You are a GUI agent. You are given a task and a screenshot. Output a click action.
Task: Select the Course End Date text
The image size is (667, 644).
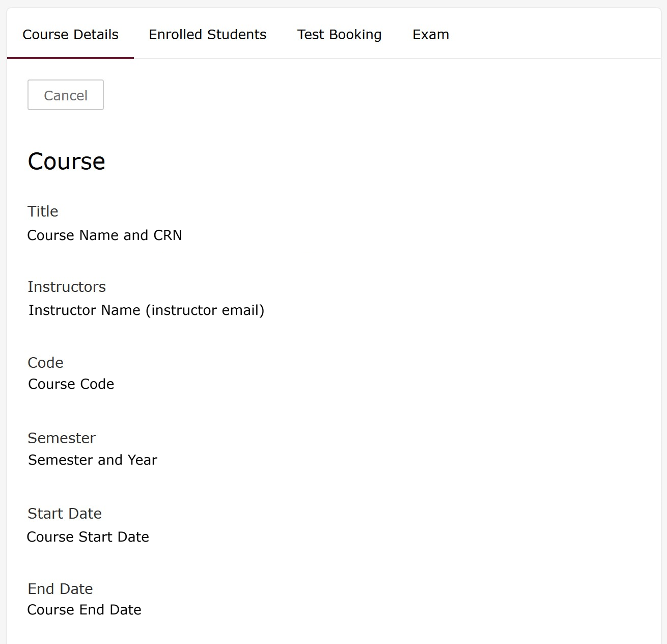pyautogui.click(x=84, y=609)
